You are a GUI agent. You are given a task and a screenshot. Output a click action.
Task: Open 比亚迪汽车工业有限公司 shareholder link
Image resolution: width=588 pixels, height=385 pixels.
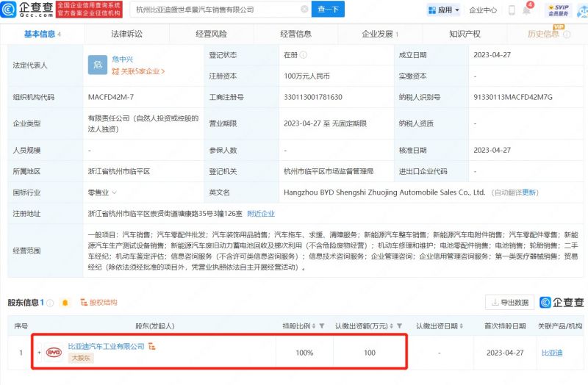click(106, 346)
